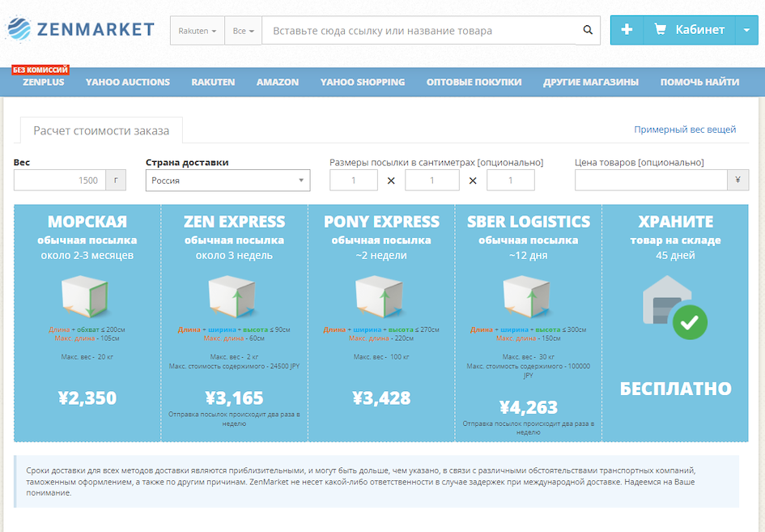
Task: Open ПОМОЧЬ НАЙТИ in the menu
Action: coord(699,82)
